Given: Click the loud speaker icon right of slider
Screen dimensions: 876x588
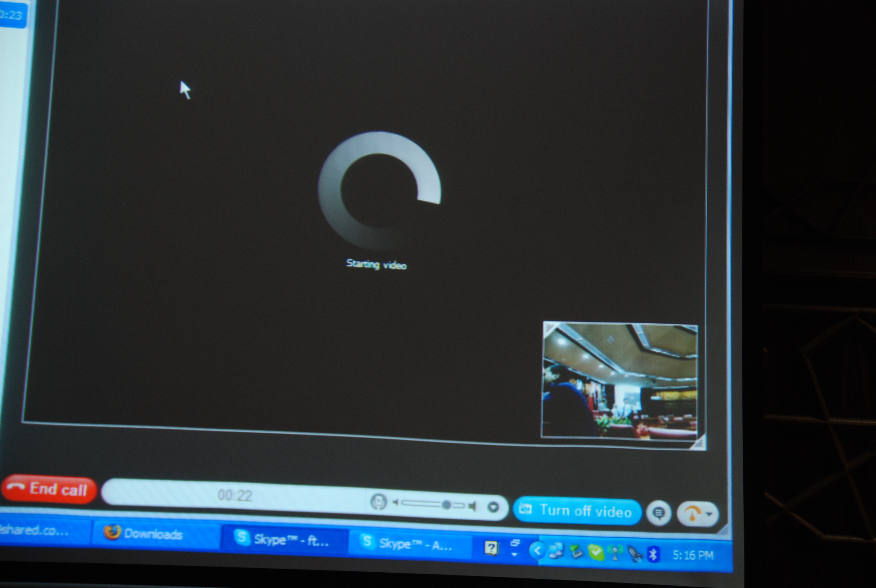Looking at the screenshot, I should click(472, 506).
